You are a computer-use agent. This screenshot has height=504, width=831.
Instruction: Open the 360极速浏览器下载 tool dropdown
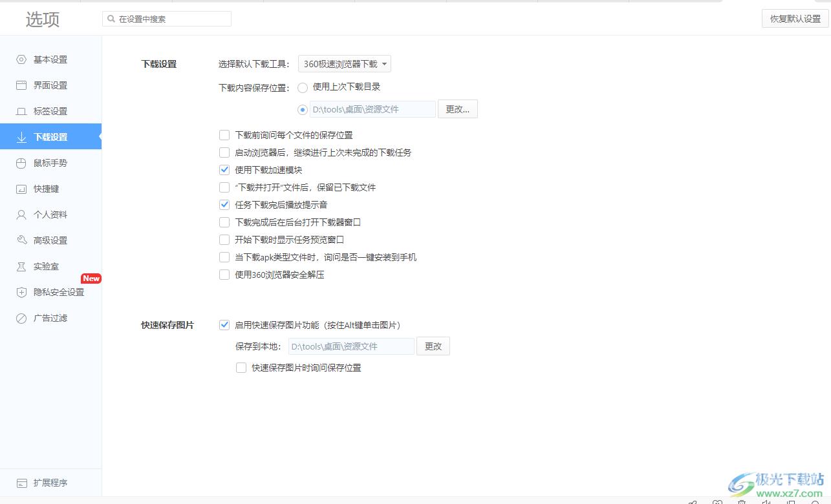coord(344,64)
